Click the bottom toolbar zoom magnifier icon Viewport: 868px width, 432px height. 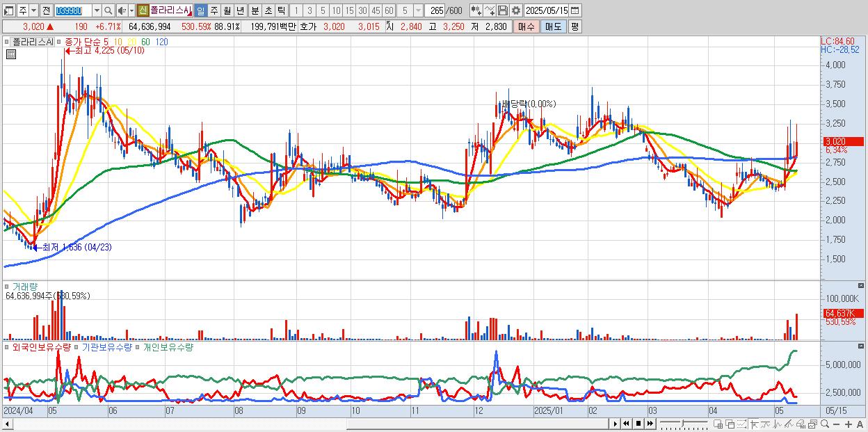(825, 424)
